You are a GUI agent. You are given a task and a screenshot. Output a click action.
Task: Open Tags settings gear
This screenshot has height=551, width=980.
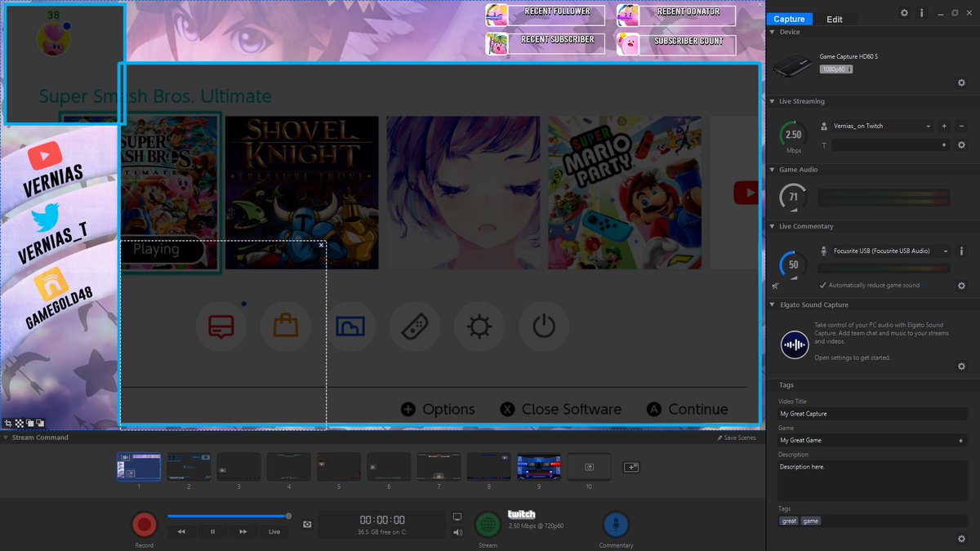click(x=961, y=539)
